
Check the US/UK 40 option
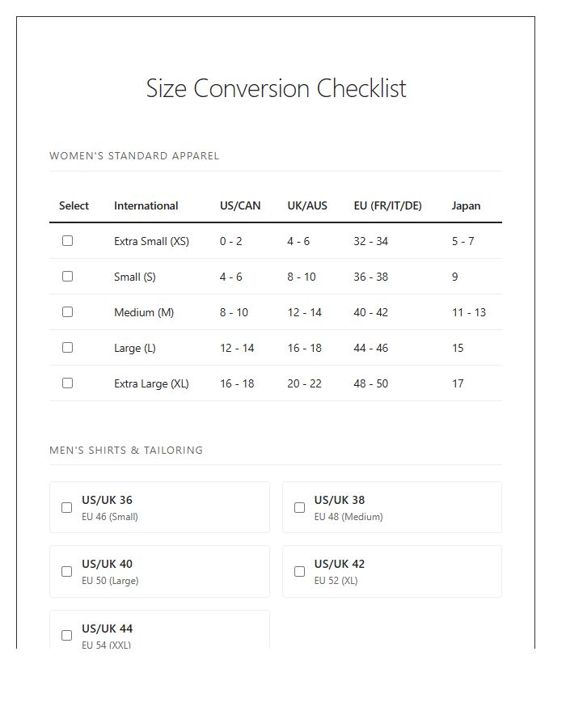[66, 571]
